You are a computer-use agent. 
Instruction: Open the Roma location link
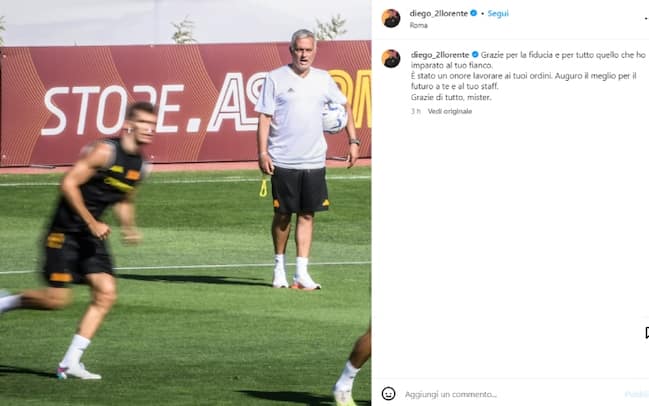418,25
